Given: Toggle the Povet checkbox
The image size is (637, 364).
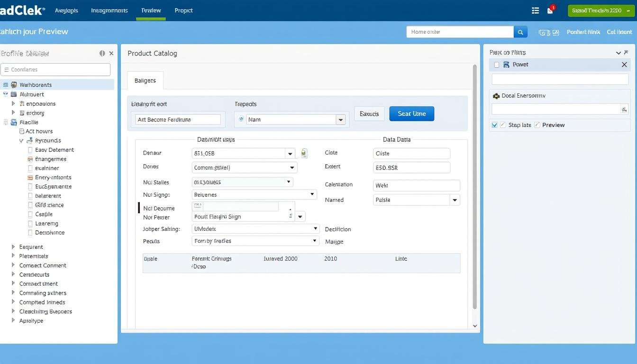Looking at the screenshot, I should (496, 64).
